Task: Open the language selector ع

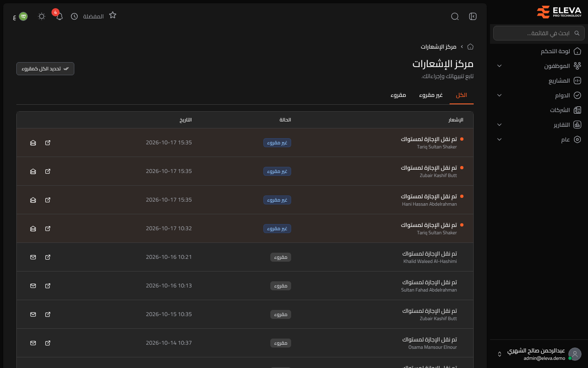Action: 20,16
